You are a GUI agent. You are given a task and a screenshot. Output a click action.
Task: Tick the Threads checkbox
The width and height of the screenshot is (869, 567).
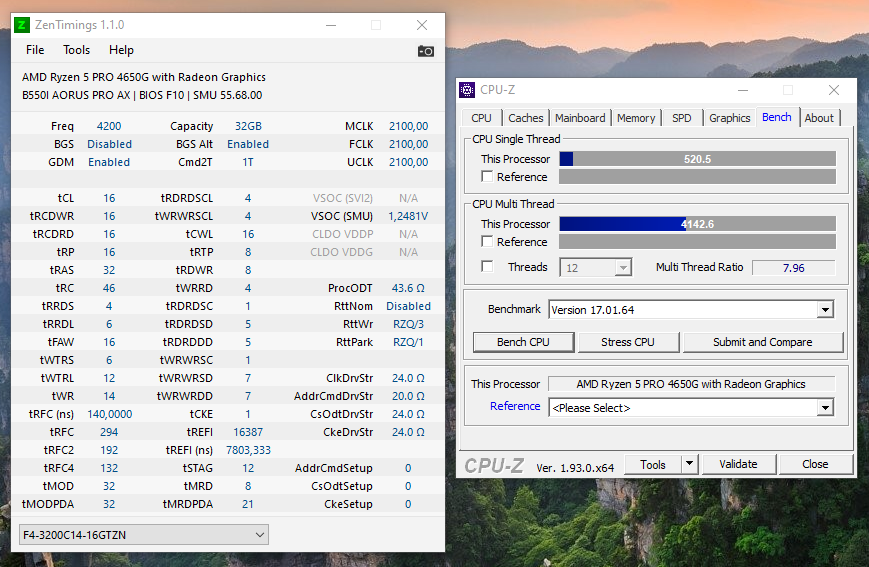tap(487, 267)
